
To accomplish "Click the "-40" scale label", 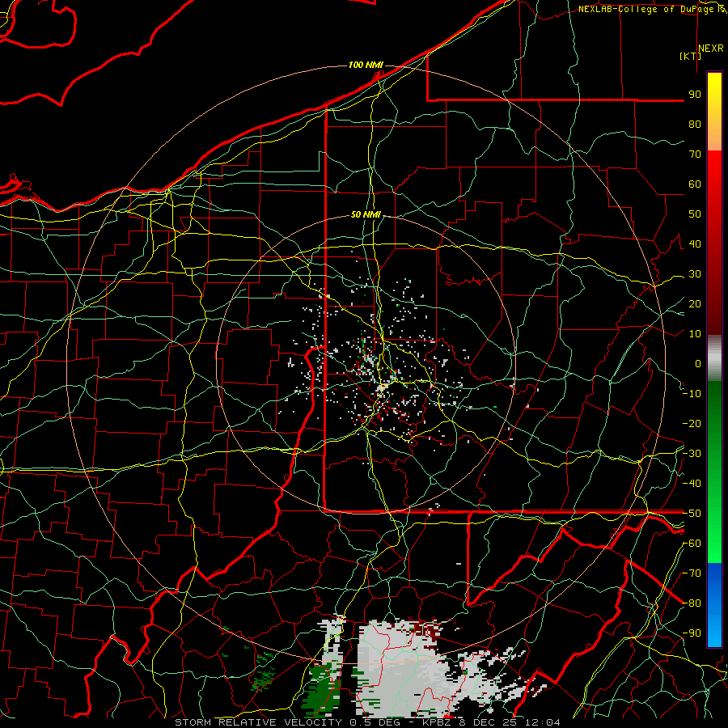I will click(x=692, y=484).
